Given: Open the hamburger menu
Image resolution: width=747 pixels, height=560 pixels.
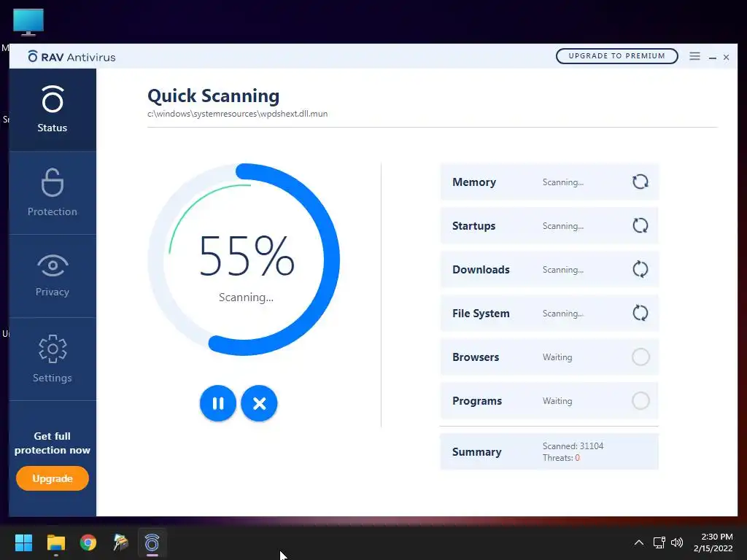Looking at the screenshot, I should coord(694,56).
